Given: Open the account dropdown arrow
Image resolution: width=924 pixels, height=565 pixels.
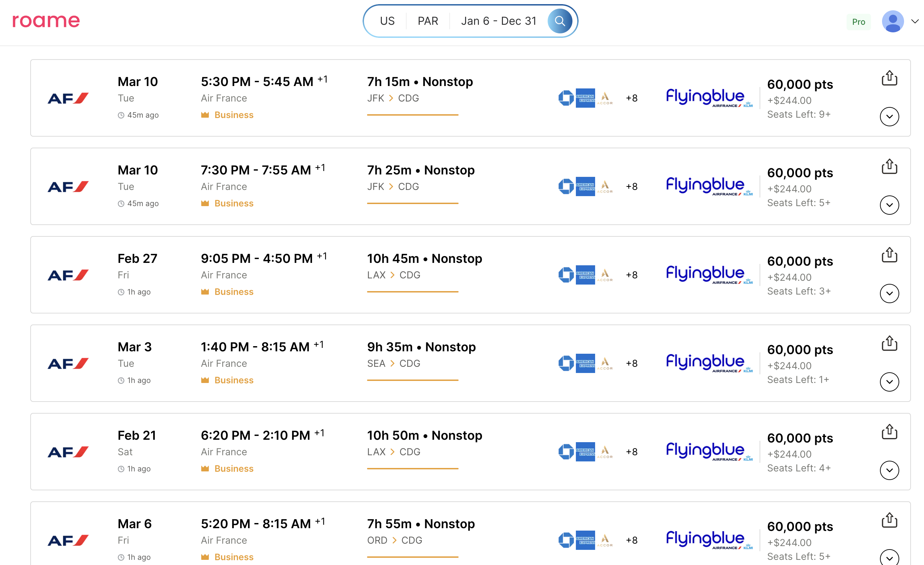Looking at the screenshot, I should (x=915, y=21).
